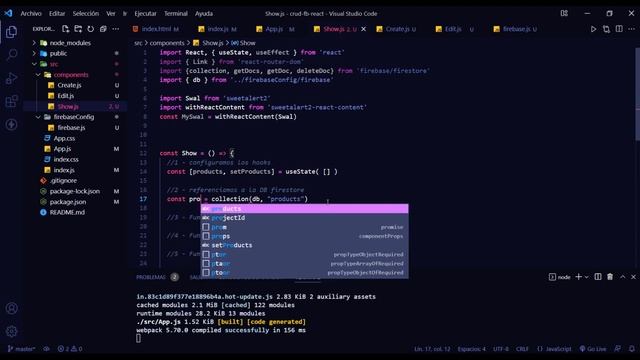The height and width of the screenshot is (360, 640).
Task: Collapse src folder
Action: coord(34,64)
